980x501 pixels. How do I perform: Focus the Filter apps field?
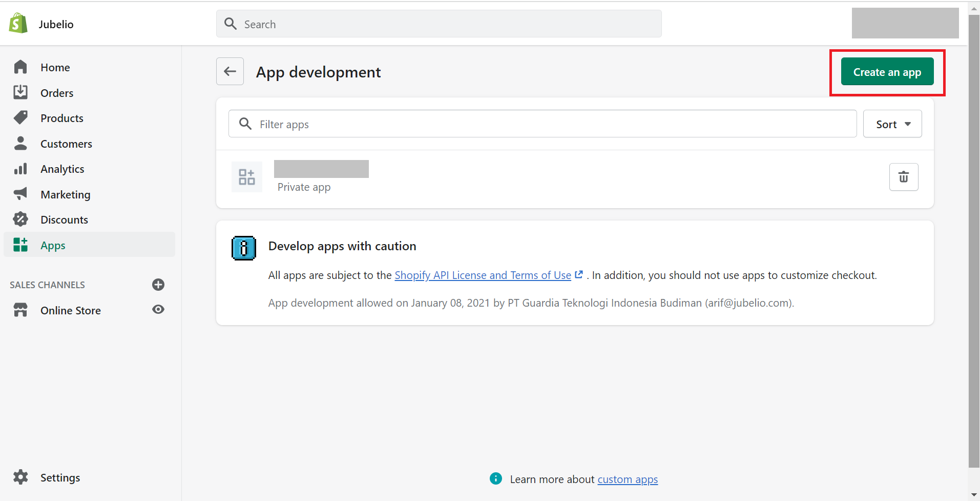[x=543, y=124]
